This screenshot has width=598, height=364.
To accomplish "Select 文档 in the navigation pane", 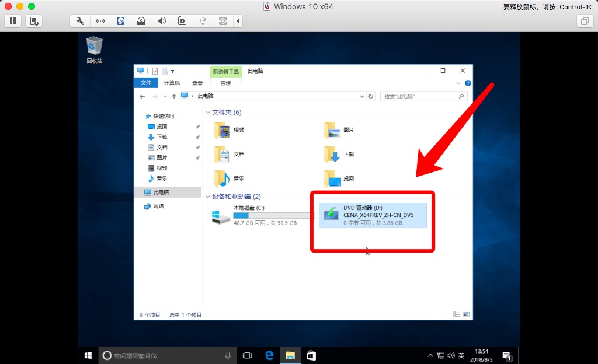I will click(x=162, y=147).
